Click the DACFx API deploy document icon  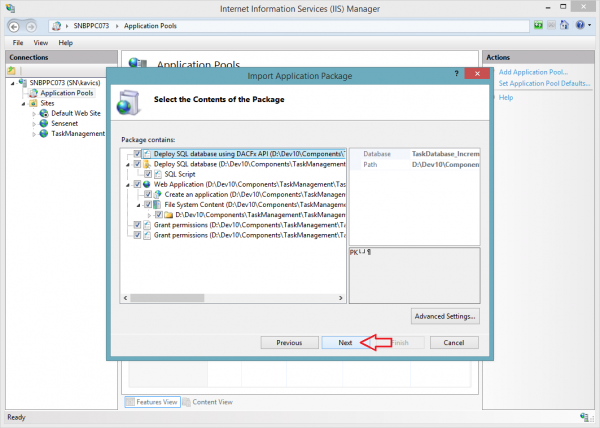pos(147,154)
